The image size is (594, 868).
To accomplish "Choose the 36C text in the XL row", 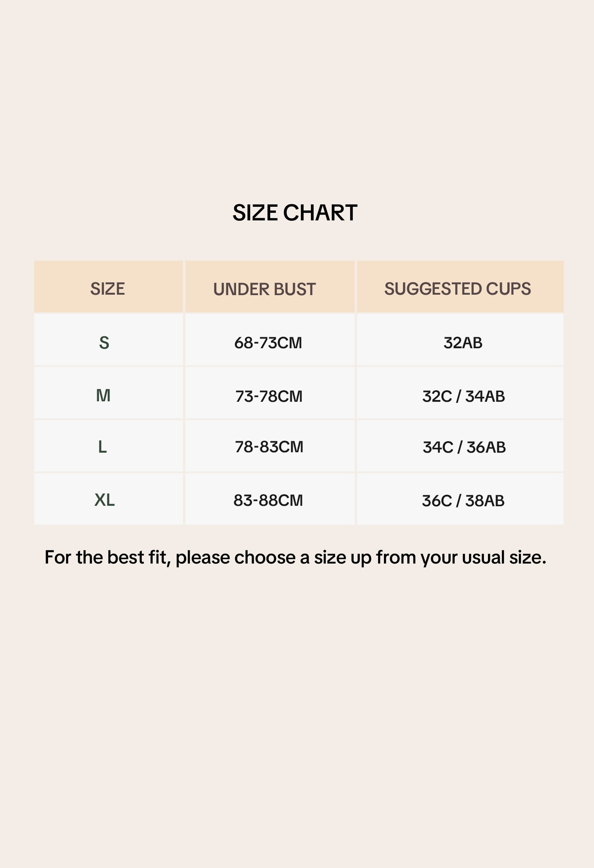I will tap(437, 501).
